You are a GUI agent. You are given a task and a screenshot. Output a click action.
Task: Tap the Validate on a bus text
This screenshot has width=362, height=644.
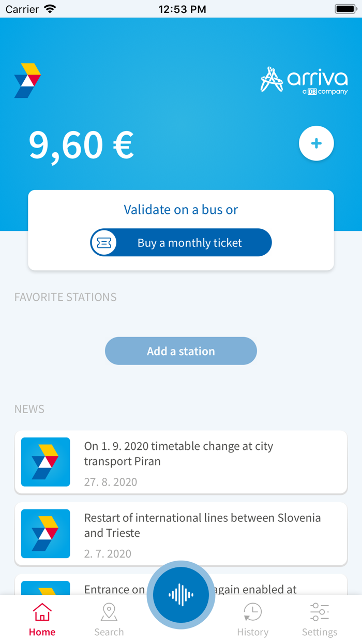[x=180, y=210]
